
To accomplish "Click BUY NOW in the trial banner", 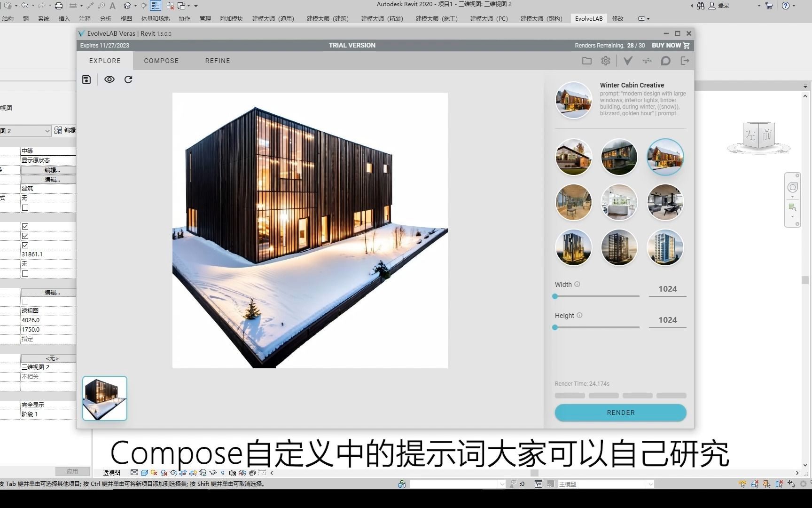I will [x=666, y=45].
